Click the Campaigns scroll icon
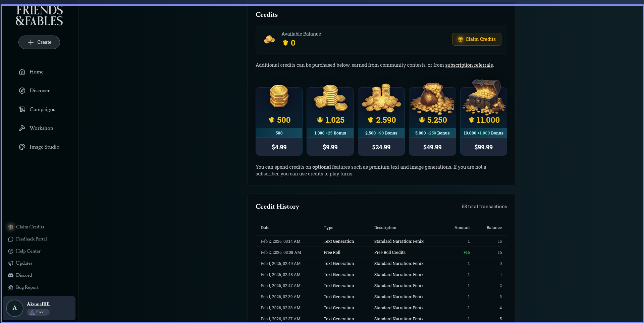The height and width of the screenshot is (323, 644). pyautogui.click(x=22, y=109)
